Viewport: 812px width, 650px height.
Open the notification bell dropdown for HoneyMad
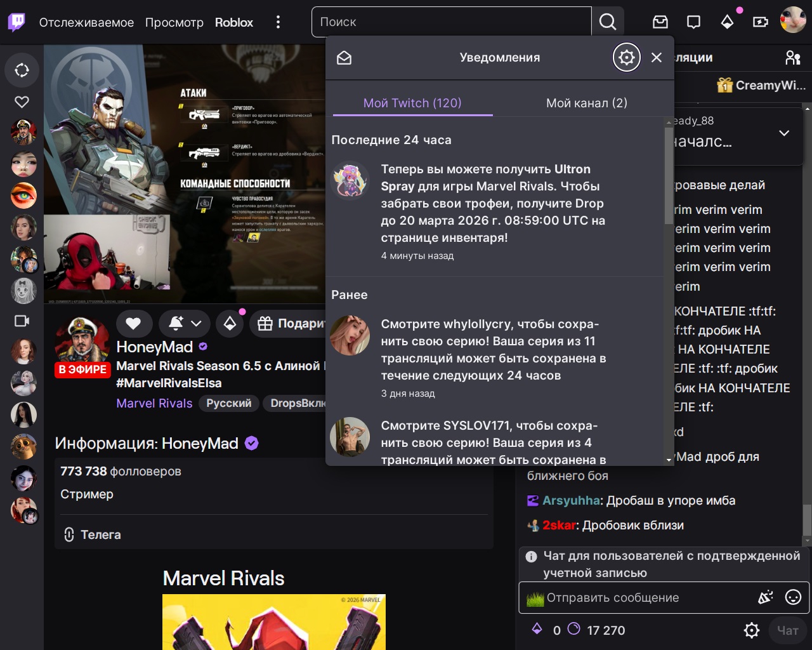coord(185,324)
